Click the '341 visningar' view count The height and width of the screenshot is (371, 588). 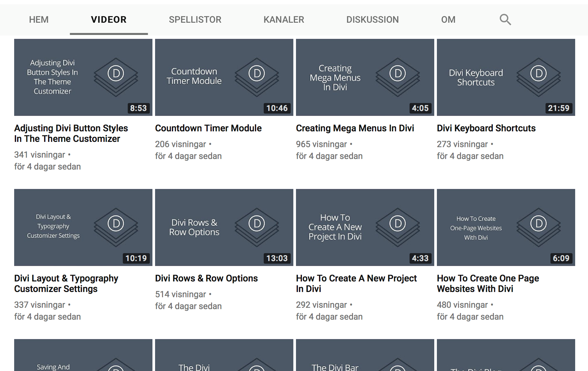tap(40, 155)
